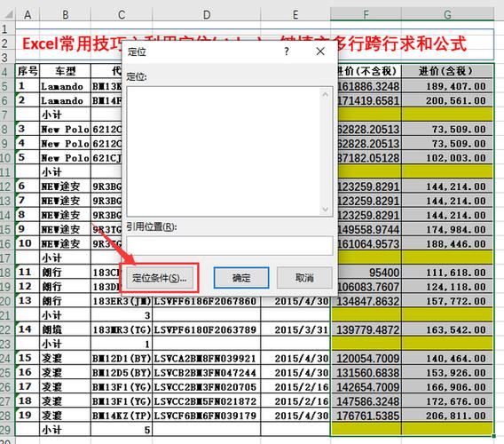The width and height of the screenshot is (504, 444).
Task: Click cell LSVCA2BM8FN039921
Action: click(207, 358)
